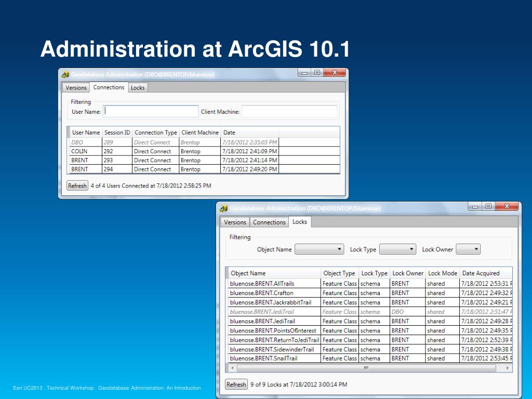Click Refresh beside the '9 of 9 Locks' status
This screenshot has height=399, width=532.
[x=236, y=384]
